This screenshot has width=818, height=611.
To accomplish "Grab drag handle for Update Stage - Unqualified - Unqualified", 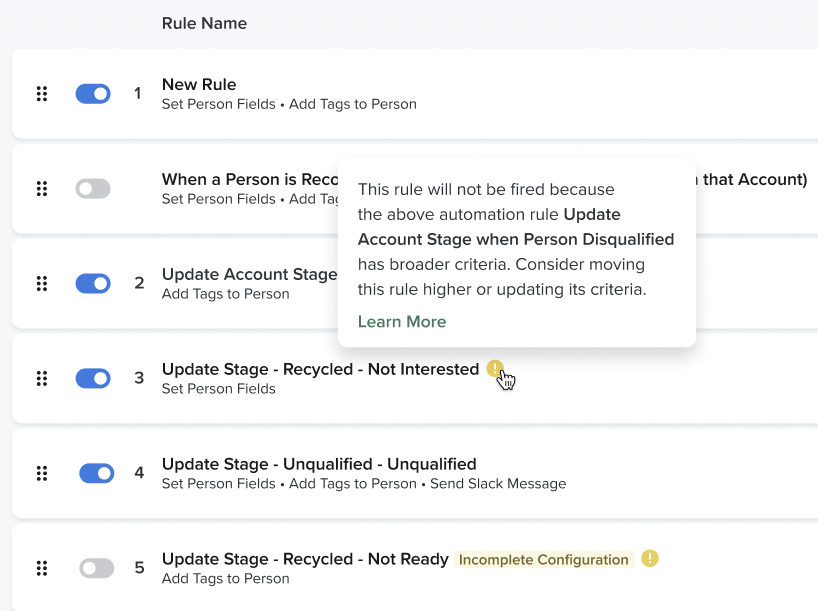I will pyautogui.click(x=41, y=472).
